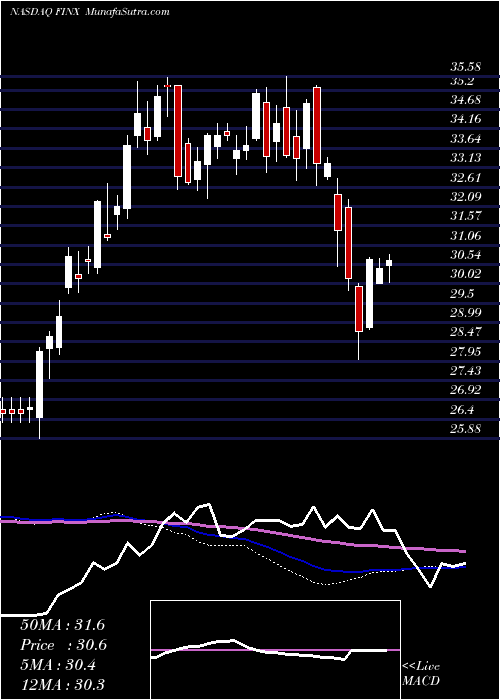The width and height of the screenshot is (500, 700).
Task: Select the 34.68 price axis label
Action: [465, 100]
